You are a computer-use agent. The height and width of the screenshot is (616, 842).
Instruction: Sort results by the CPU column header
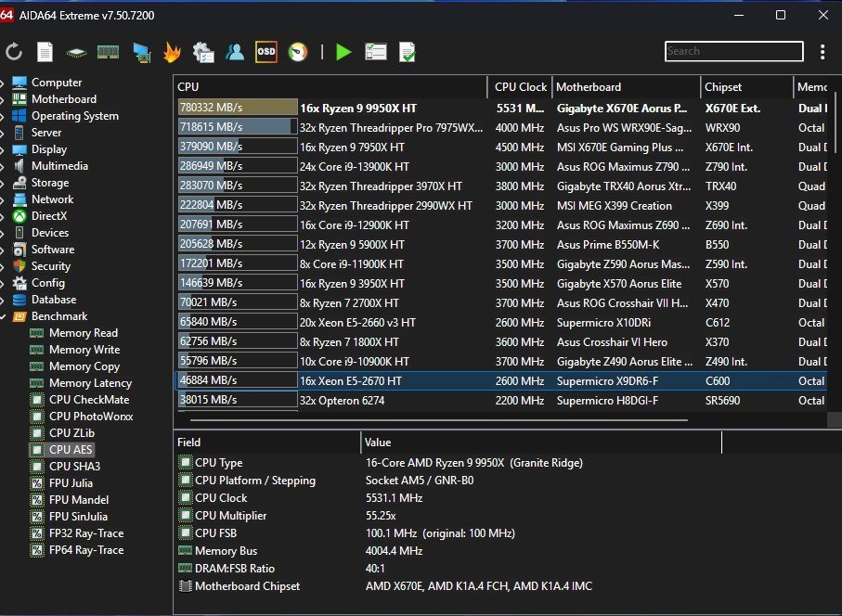[x=330, y=87]
